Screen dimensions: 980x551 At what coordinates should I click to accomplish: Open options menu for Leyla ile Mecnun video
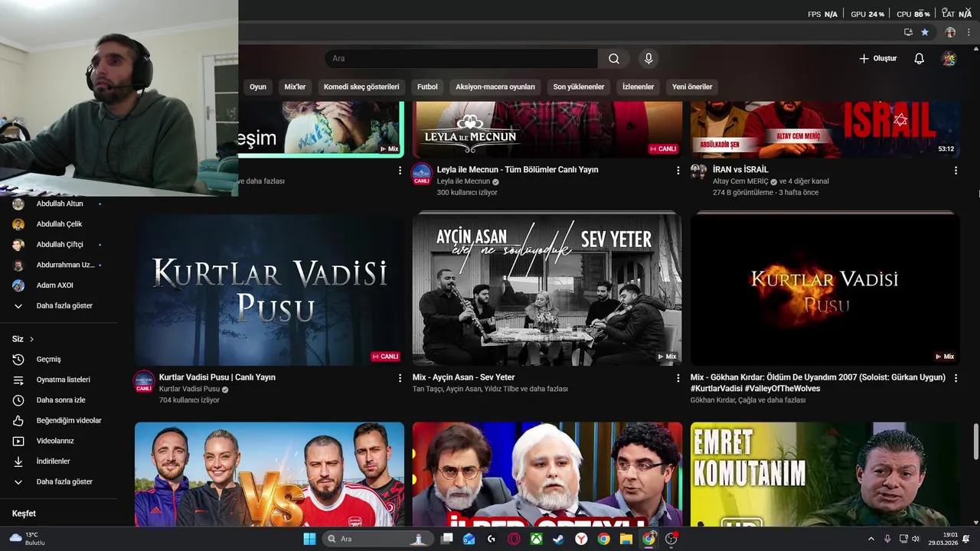coord(678,170)
